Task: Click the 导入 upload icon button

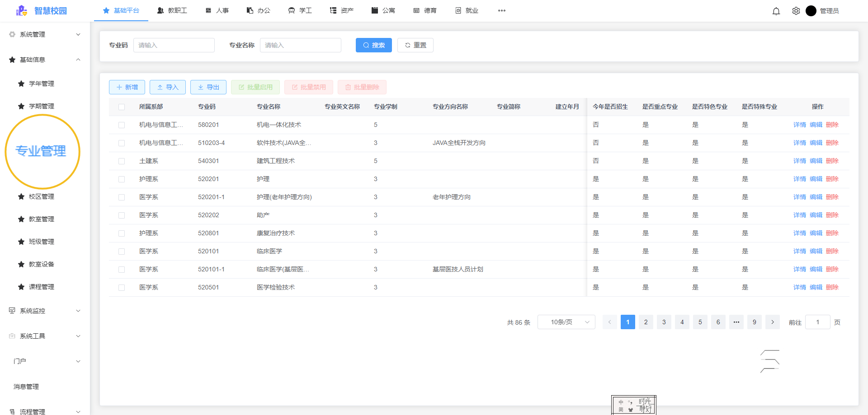Action: (x=160, y=87)
